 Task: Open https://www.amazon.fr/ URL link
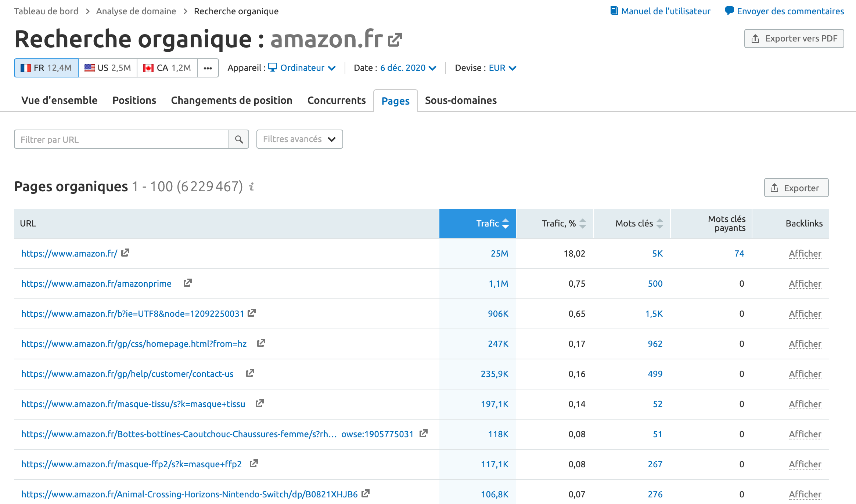(x=69, y=253)
